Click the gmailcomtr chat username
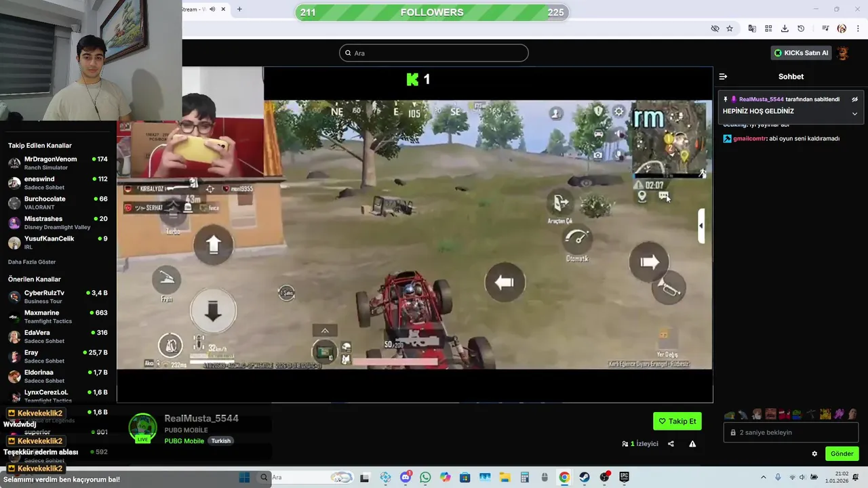The height and width of the screenshot is (488, 868). point(749,138)
